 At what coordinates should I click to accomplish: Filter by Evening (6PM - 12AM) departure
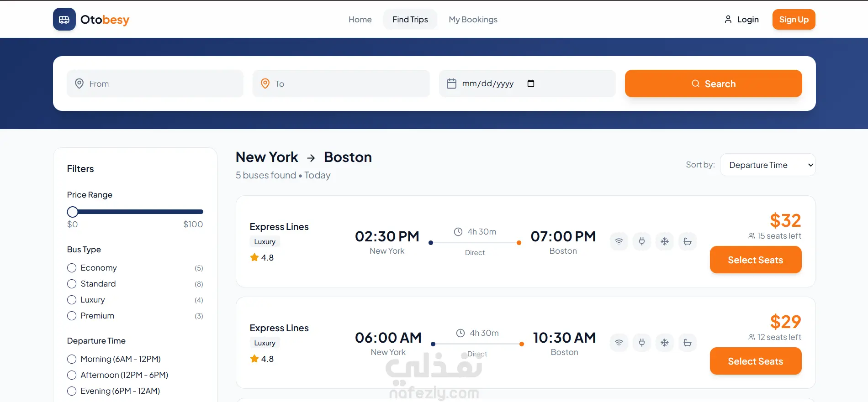[x=72, y=391]
